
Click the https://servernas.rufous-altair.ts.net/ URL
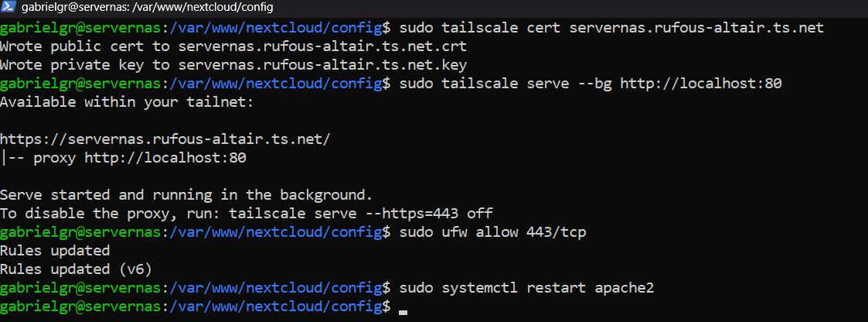[165, 139]
